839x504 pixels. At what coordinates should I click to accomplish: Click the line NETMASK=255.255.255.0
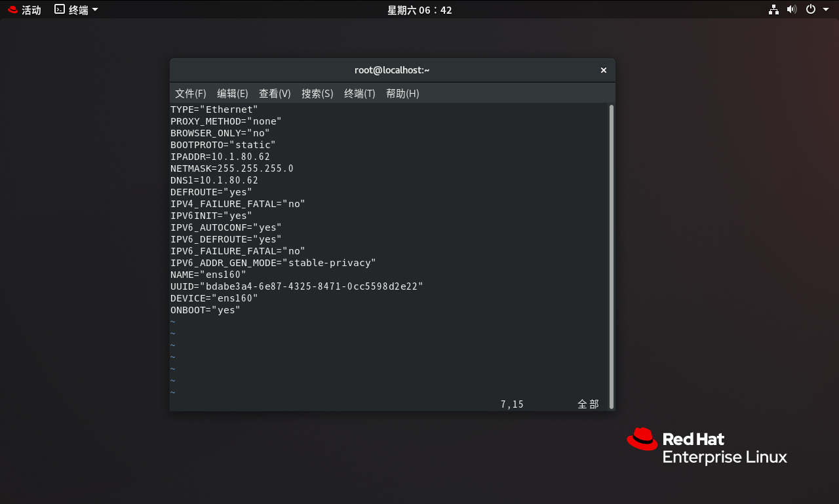(x=232, y=168)
